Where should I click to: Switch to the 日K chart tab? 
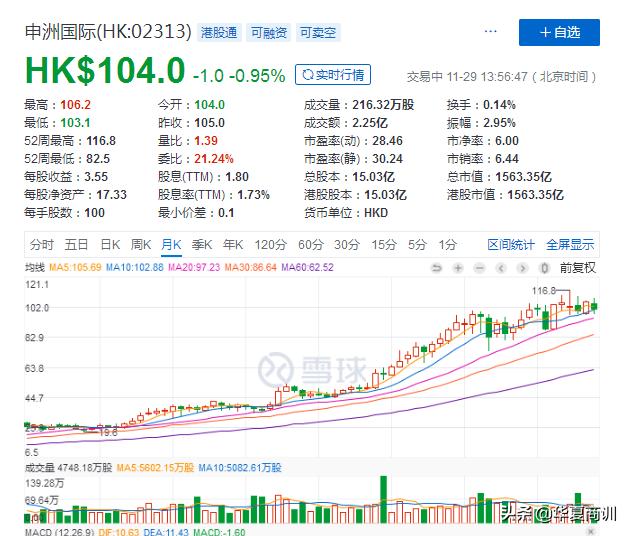tap(110, 244)
